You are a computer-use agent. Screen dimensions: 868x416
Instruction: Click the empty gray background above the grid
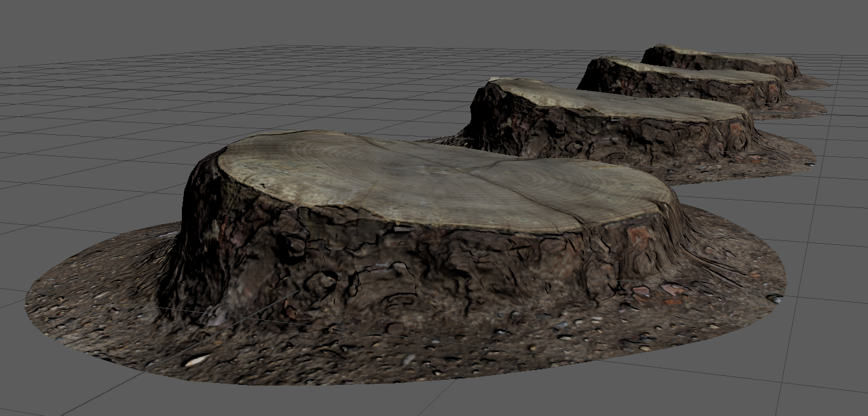324,23
